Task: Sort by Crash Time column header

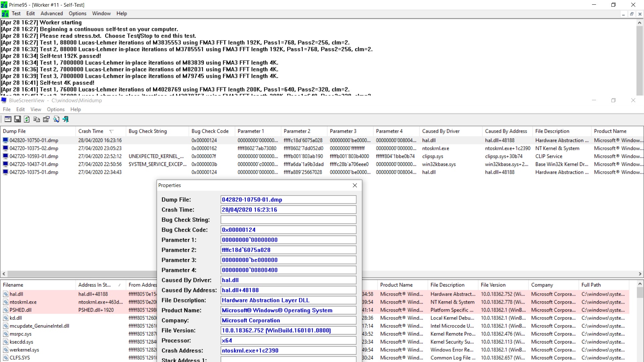Action: click(x=101, y=131)
